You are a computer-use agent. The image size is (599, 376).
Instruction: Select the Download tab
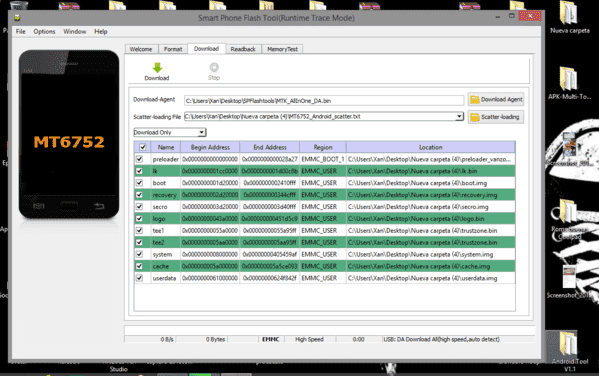tap(206, 49)
